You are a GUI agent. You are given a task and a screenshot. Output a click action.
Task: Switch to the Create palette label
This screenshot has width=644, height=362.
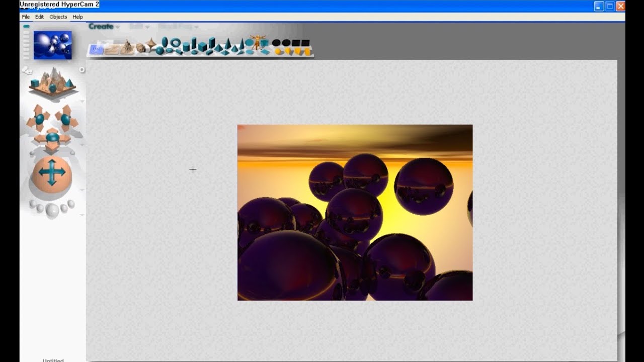101,27
